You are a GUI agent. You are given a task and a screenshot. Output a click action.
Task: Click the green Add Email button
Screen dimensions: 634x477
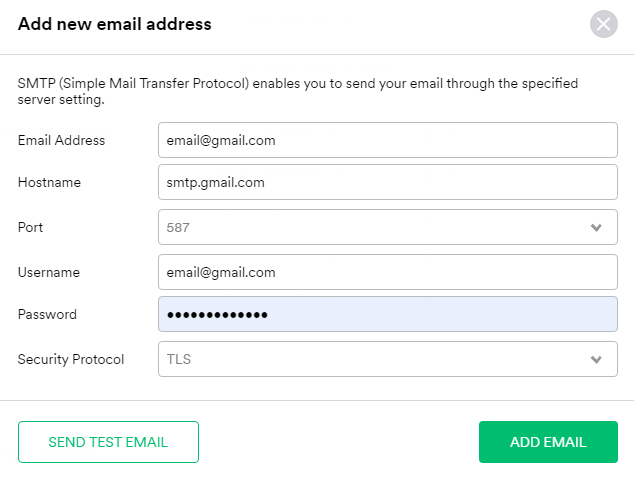(x=548, y=442)
